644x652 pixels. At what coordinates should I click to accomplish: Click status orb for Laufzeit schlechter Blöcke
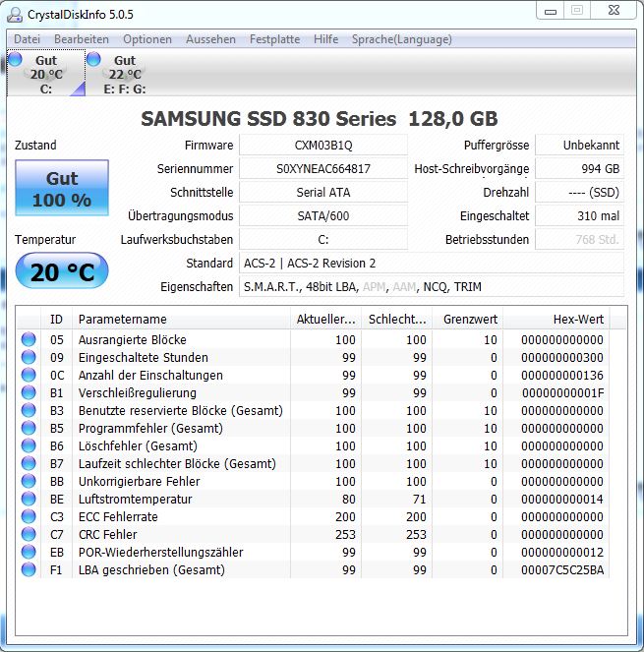[29, 463]
